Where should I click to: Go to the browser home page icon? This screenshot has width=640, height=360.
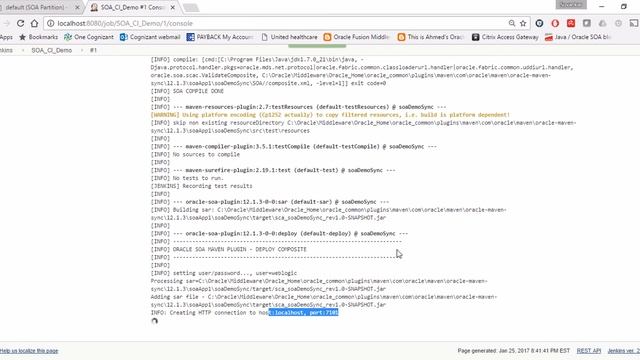pos(35,23)
